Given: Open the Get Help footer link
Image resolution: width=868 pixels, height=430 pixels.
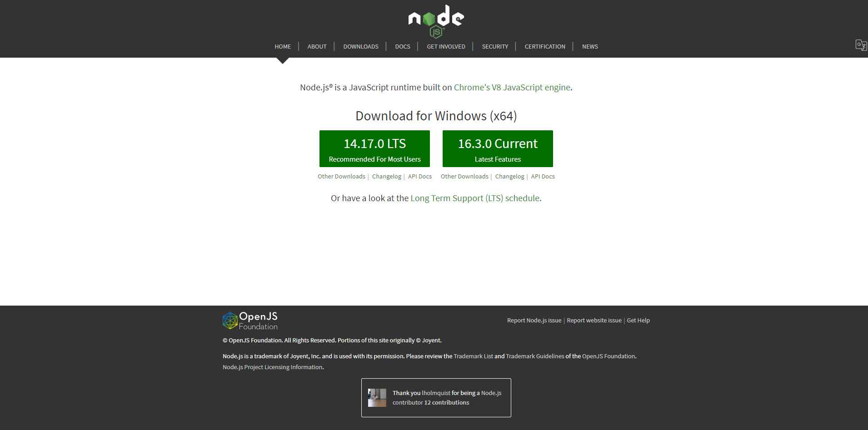Looking at the screenshot, I should tap(638, 320).
